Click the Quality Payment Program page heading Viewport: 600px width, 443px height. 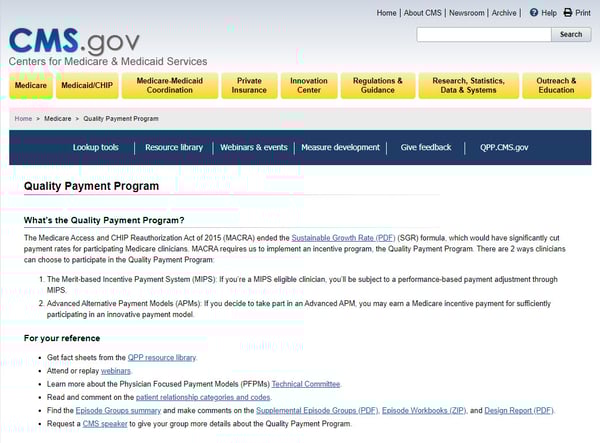coord(91,186)
